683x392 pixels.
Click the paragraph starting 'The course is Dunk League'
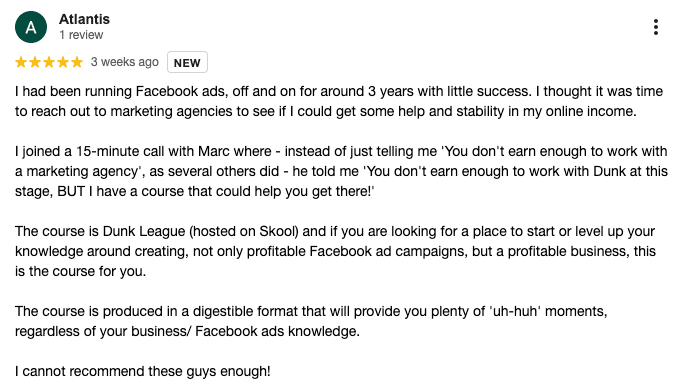(335, 251)
